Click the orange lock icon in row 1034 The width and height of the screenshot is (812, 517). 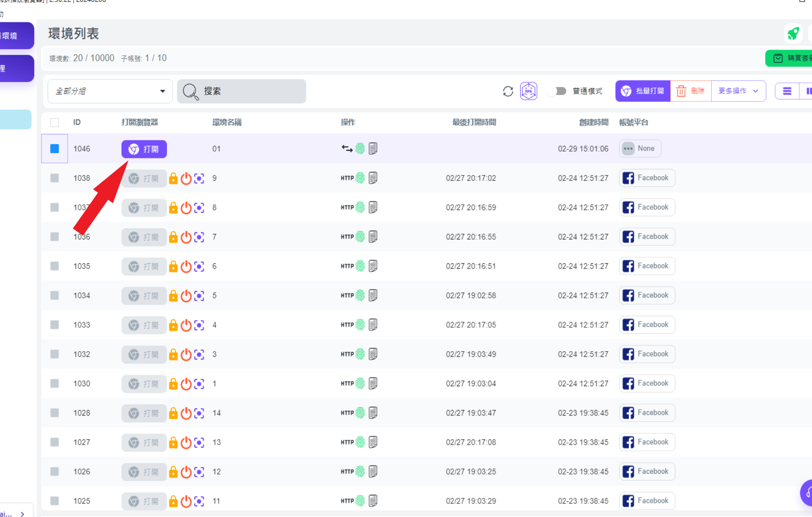click(x=173, y=296)
